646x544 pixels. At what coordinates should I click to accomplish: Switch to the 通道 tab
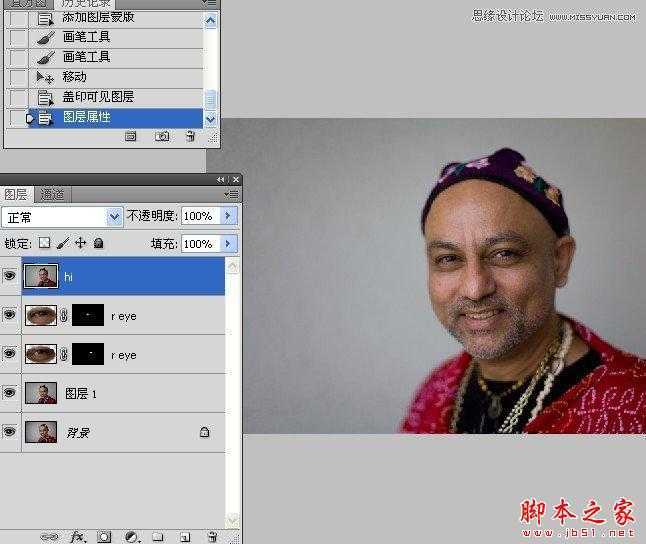[x=52, y=195]
